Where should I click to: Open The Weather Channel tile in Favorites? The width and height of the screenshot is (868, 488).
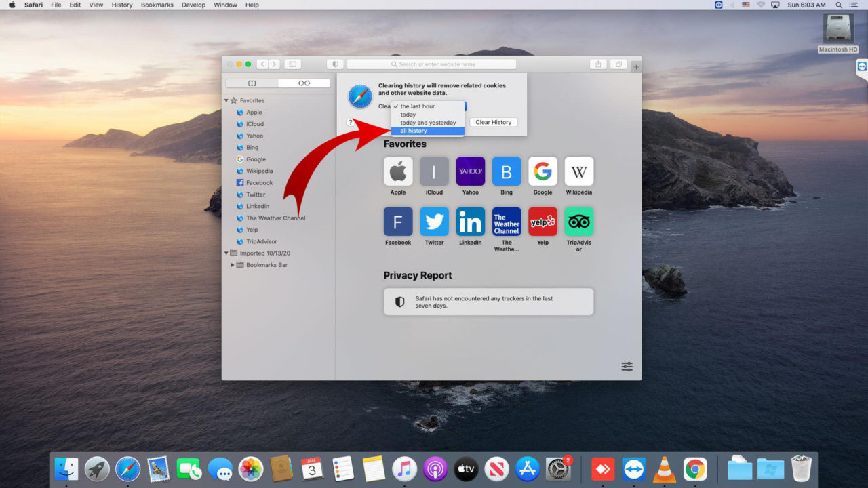pos(507,222)
